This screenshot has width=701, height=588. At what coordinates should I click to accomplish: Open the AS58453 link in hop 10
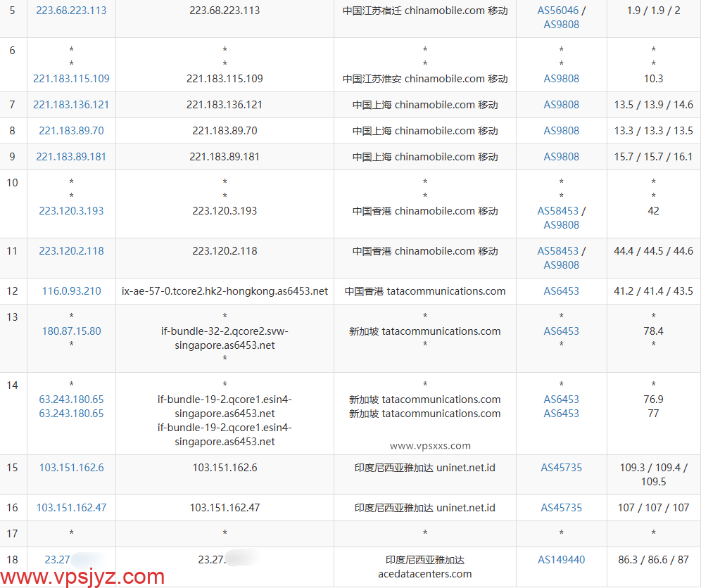pos(557,211)
